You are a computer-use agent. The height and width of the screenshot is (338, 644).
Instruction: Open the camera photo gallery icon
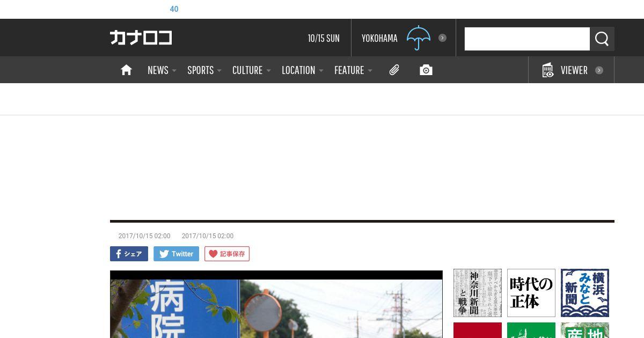(426, 70)
